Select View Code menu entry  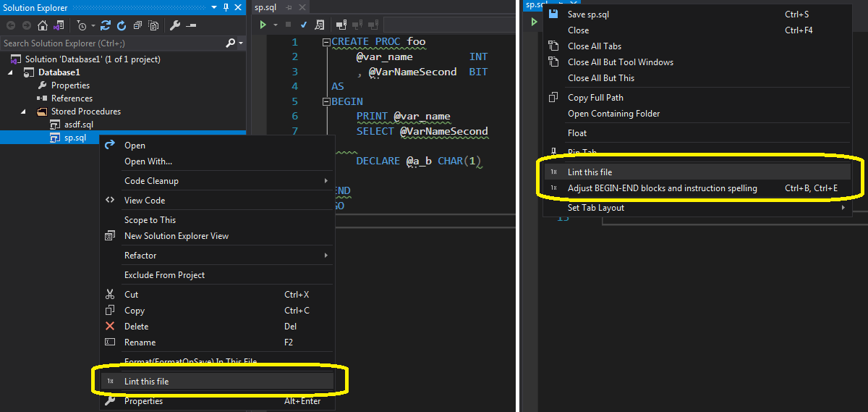pyautogui.click(x=216, y=201)
